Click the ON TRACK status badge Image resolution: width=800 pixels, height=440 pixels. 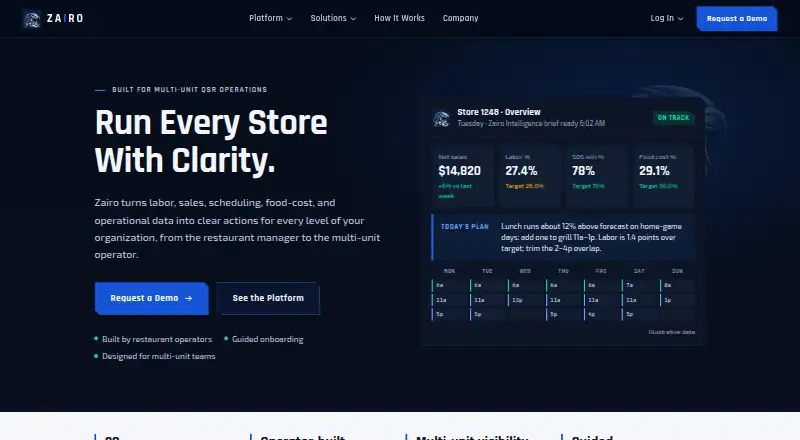pos(673,118)
